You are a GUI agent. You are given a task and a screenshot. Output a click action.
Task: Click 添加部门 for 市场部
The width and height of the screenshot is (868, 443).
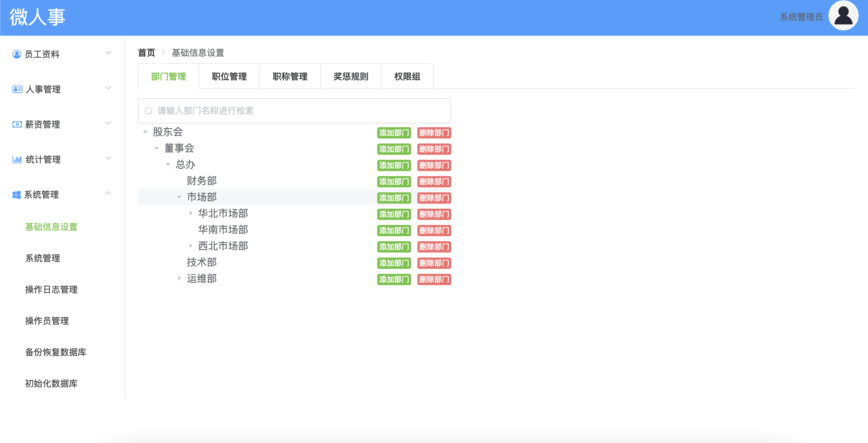[x=394, y=198]
